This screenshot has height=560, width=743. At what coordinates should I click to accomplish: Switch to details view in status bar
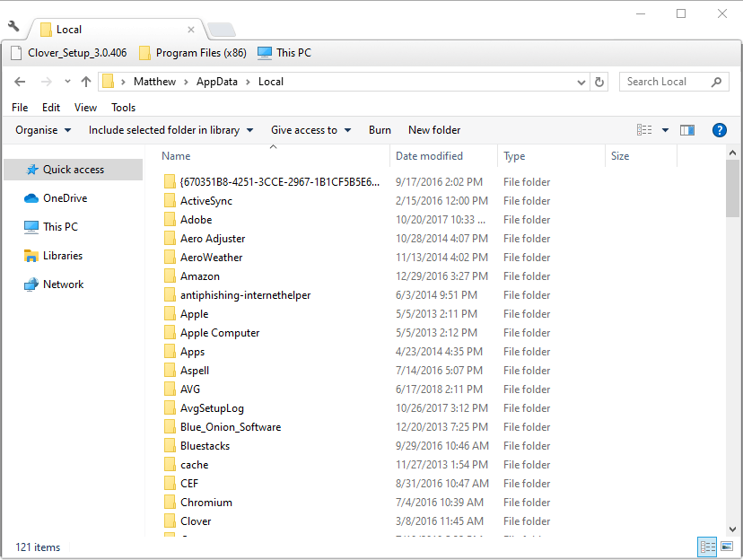[707, 547]
